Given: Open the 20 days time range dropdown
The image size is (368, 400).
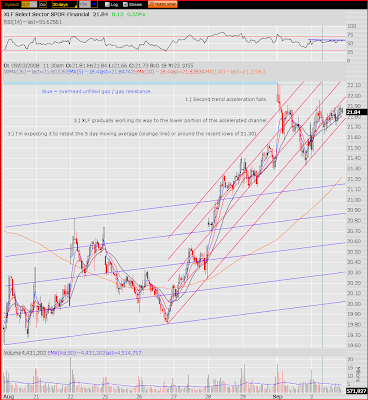Looking at the screenshot, I should click(x=65, y=5).
